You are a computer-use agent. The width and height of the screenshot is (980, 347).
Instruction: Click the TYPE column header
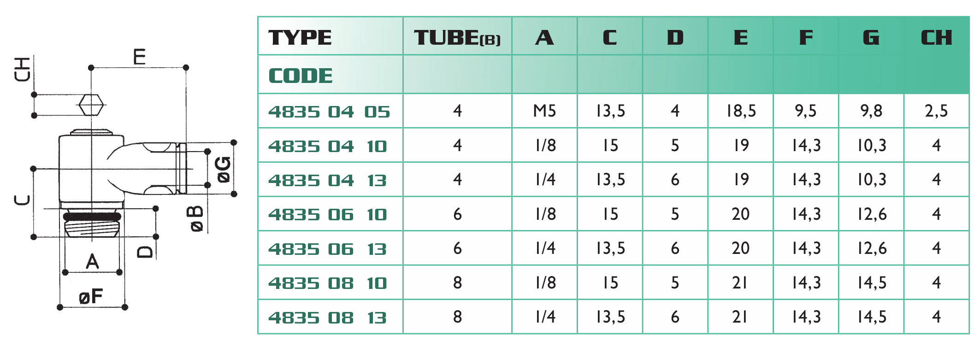click(x=300, y=37)
